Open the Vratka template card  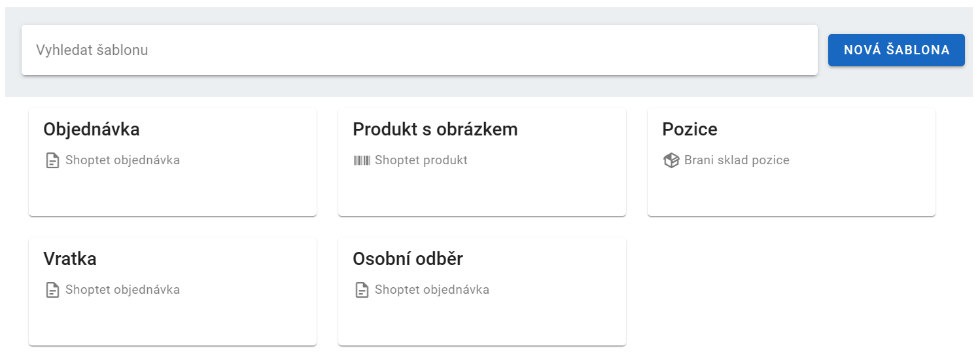point(173,292)
